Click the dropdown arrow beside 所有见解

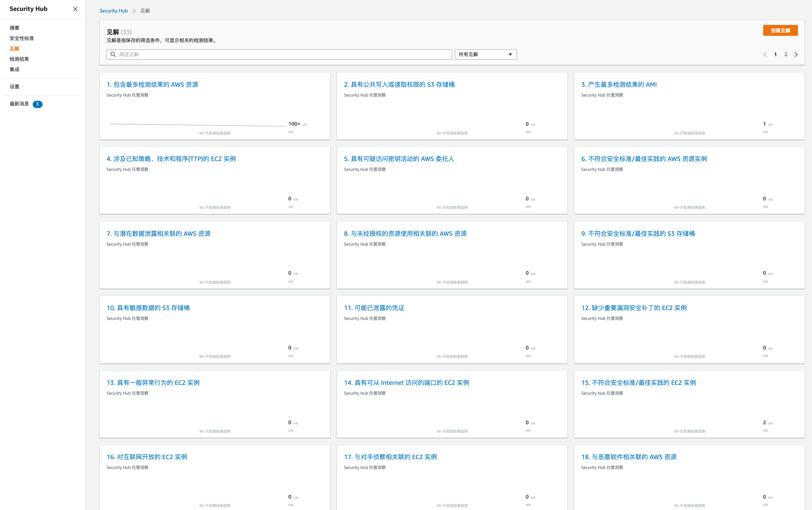(510, 54)
